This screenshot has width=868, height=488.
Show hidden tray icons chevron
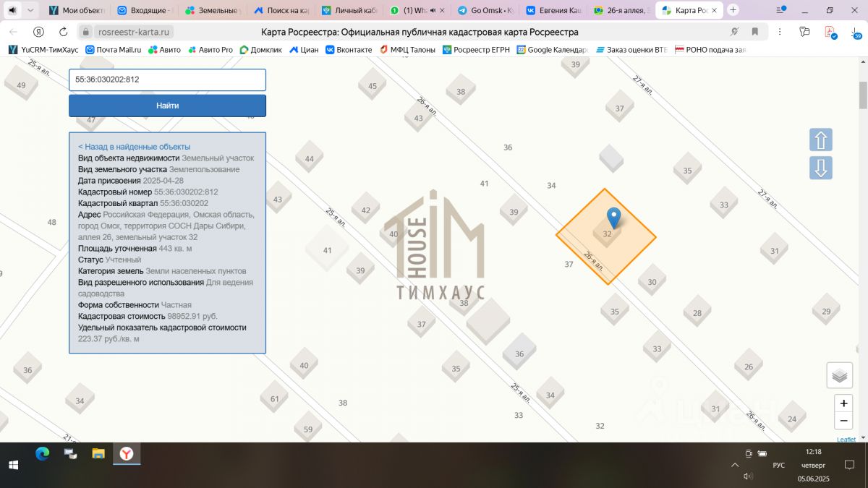pos(735,465)
